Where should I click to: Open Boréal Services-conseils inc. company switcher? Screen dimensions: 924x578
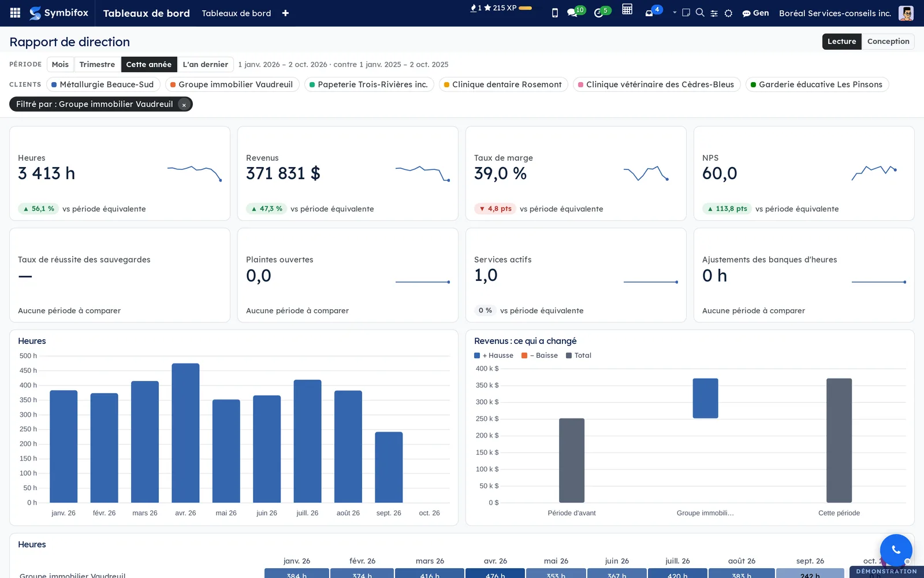point(834,13)
